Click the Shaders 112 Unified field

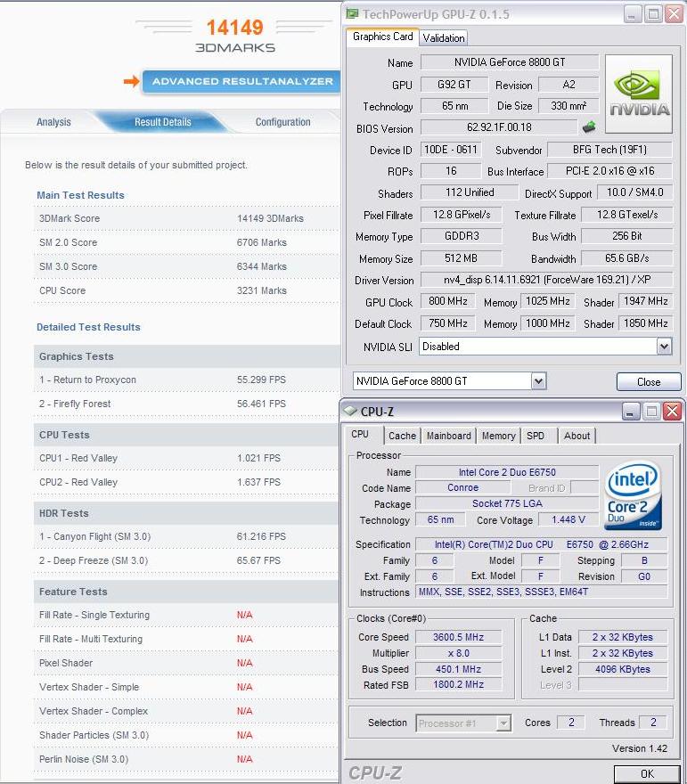469,192
